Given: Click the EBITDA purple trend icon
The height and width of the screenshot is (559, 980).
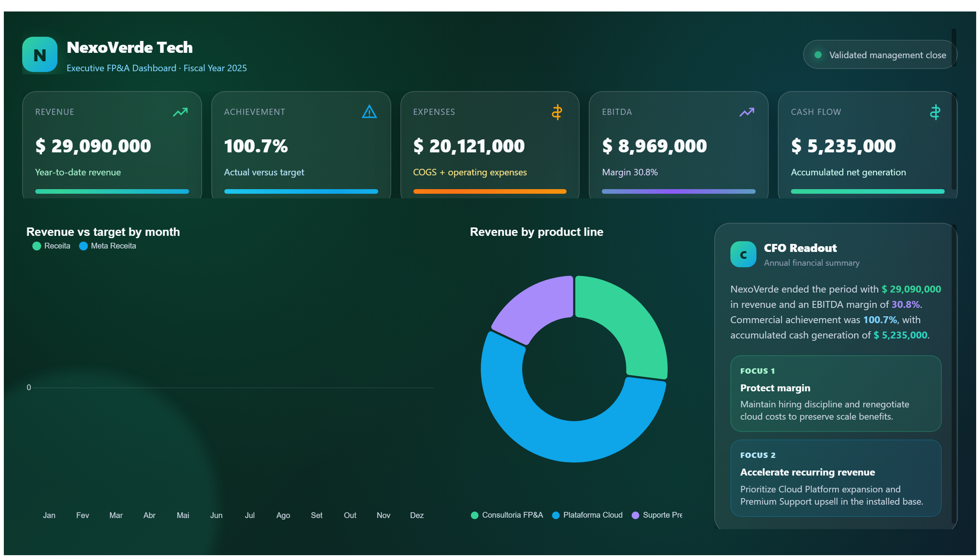Looking at the screenshot, I should [746, 112].
